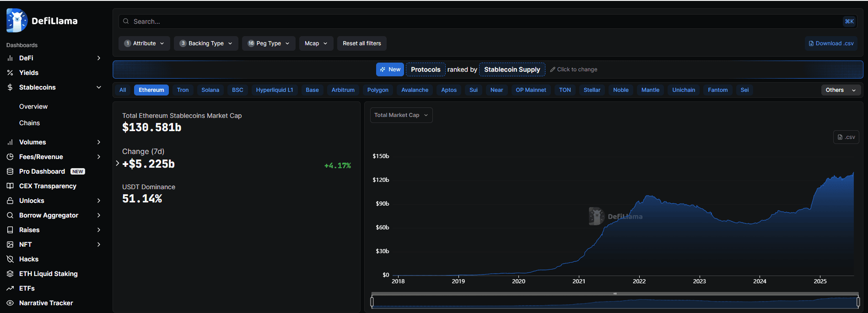Click the Borrow Aggregator magnifier icon
868x313 pixels.
(10, 215)
